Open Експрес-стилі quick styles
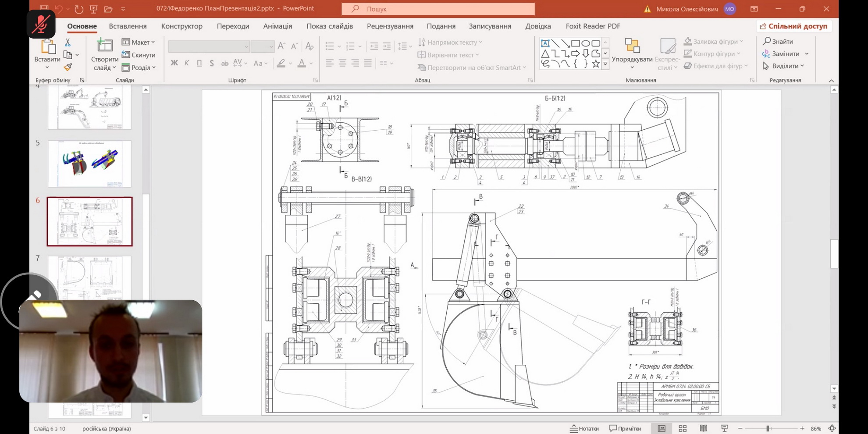Screen dimensions: 868x434 tap(668, 54)
